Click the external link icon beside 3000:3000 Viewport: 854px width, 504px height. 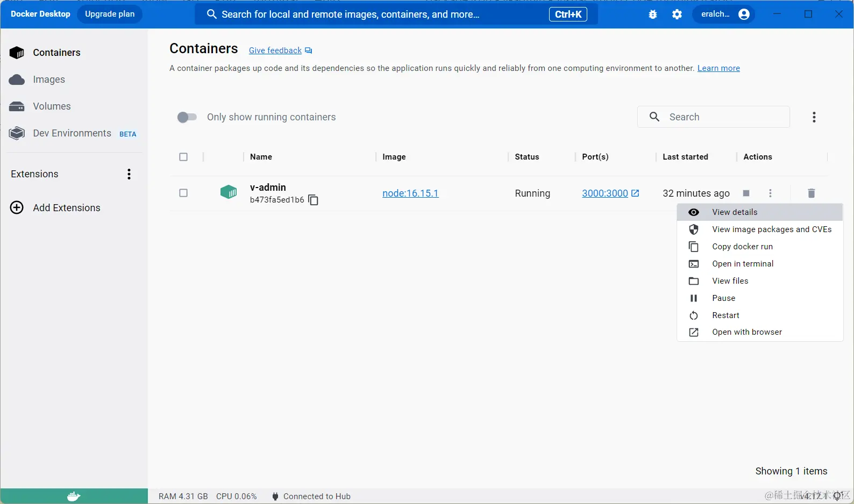click(635, 193)
